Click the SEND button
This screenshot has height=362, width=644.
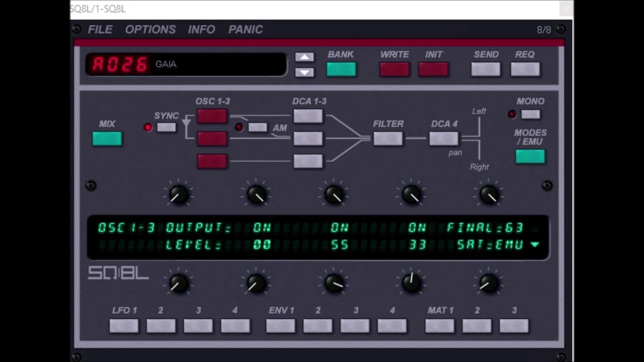pos(486,69)
